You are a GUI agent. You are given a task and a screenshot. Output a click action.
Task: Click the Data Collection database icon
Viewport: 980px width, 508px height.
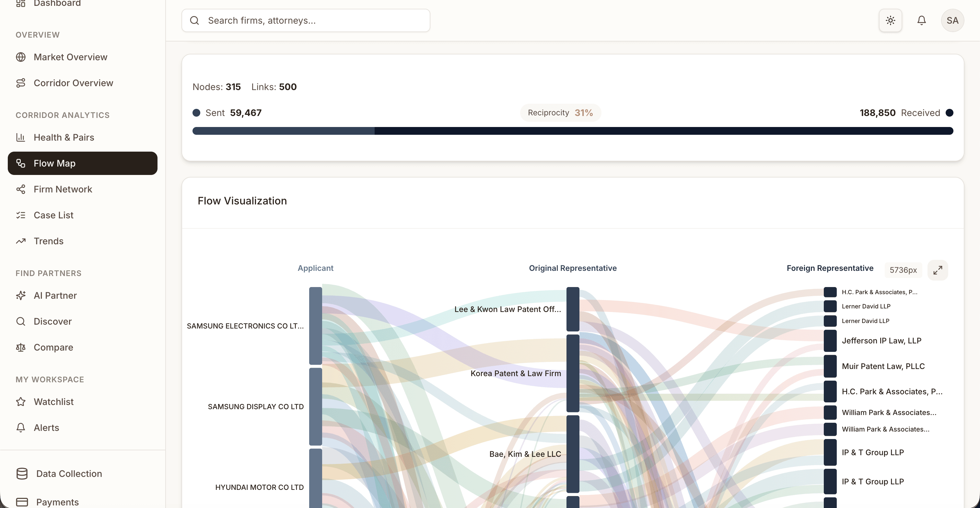22,474
